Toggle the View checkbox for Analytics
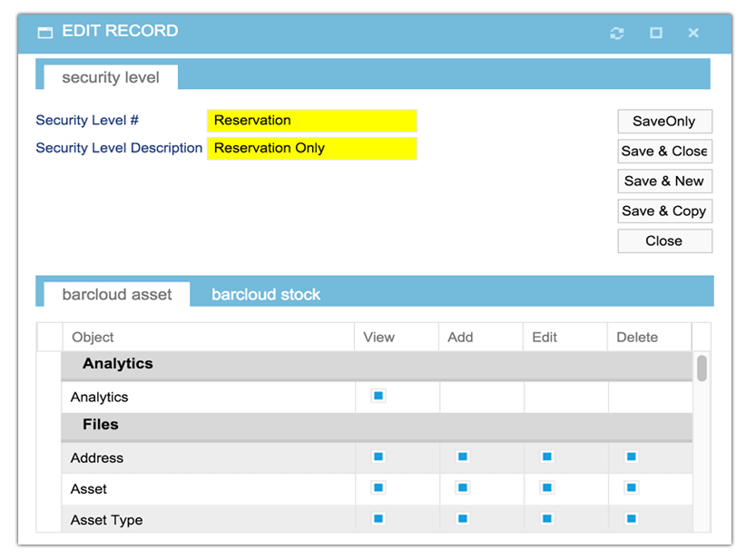The width and height of the screenshot is (746, 560). tap(378, 396)
